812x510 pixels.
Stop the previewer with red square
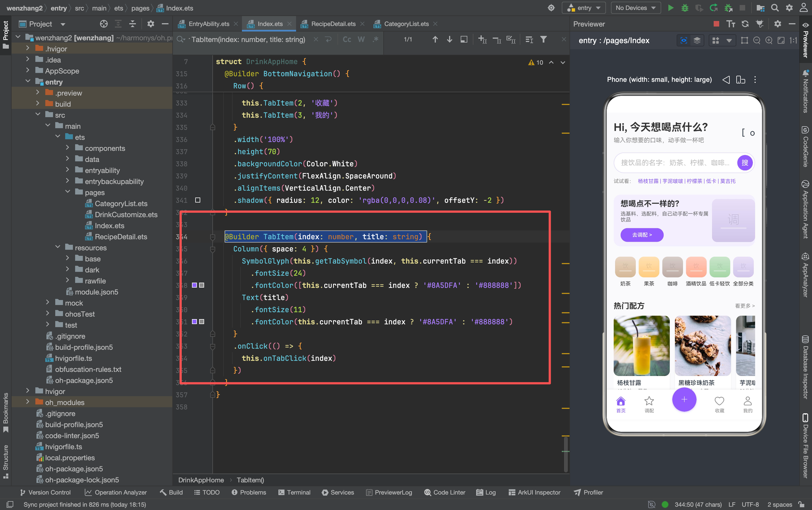[716, 23]
